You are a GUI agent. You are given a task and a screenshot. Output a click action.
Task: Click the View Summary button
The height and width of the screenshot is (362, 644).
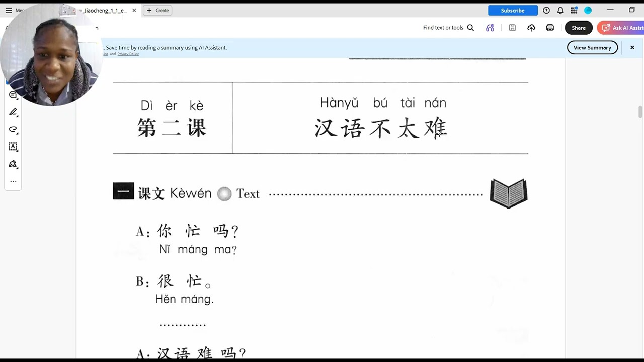(592, 47)
